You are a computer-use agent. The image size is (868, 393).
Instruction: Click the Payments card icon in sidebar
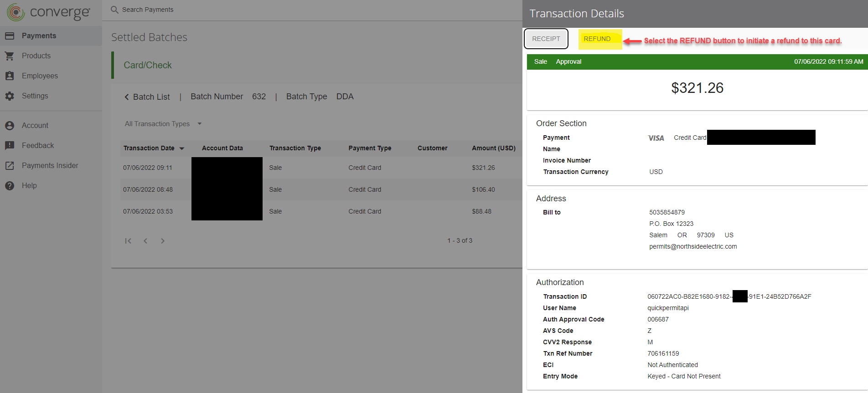[x=10, y=36]
